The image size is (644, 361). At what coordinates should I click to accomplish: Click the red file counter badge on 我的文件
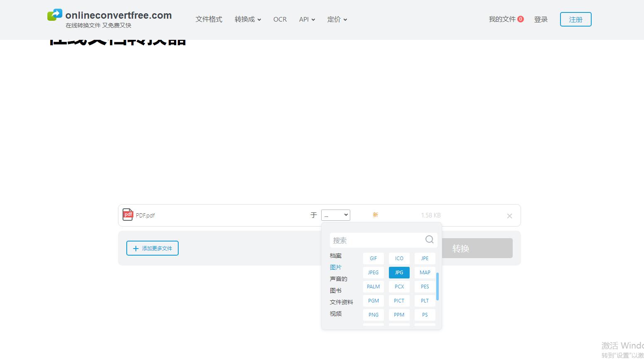click(521, 19)
